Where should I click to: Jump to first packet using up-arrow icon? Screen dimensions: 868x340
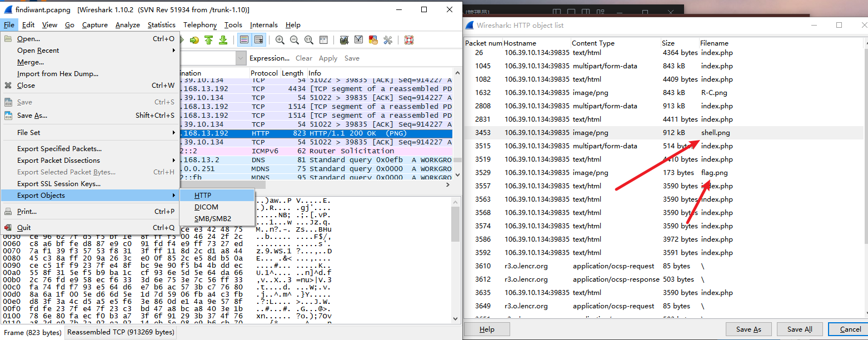(209, 40)
